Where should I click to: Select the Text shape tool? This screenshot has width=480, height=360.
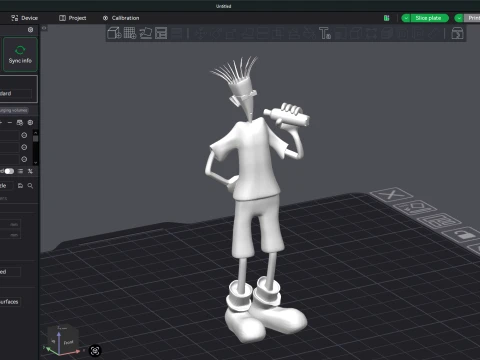pyautogui.click(x=325, y=33)
